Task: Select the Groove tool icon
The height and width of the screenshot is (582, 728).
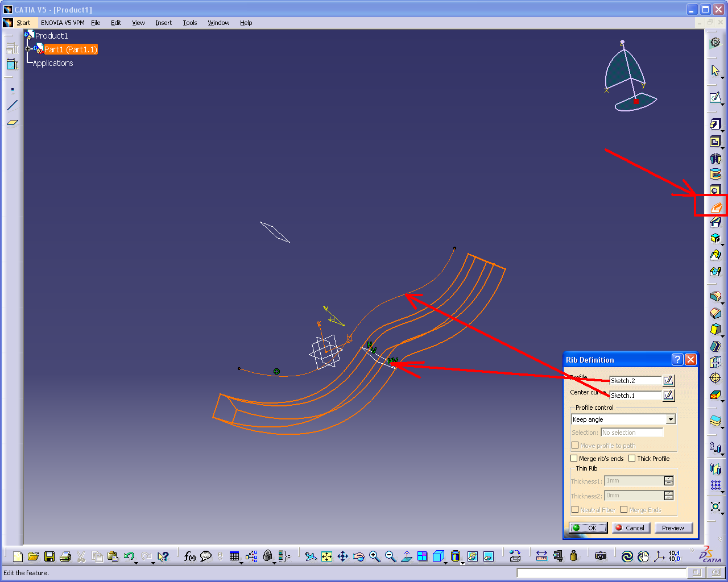Action: 715,174
